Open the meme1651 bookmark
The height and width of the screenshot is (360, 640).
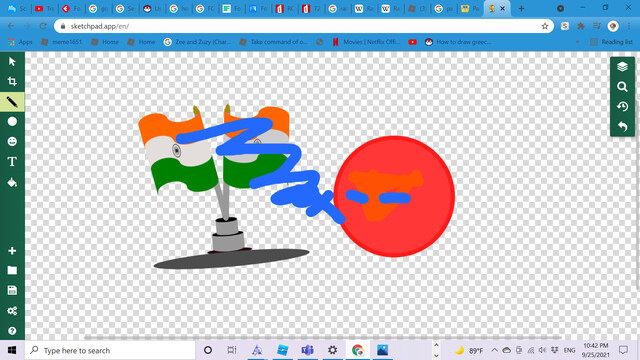point(62,42)
